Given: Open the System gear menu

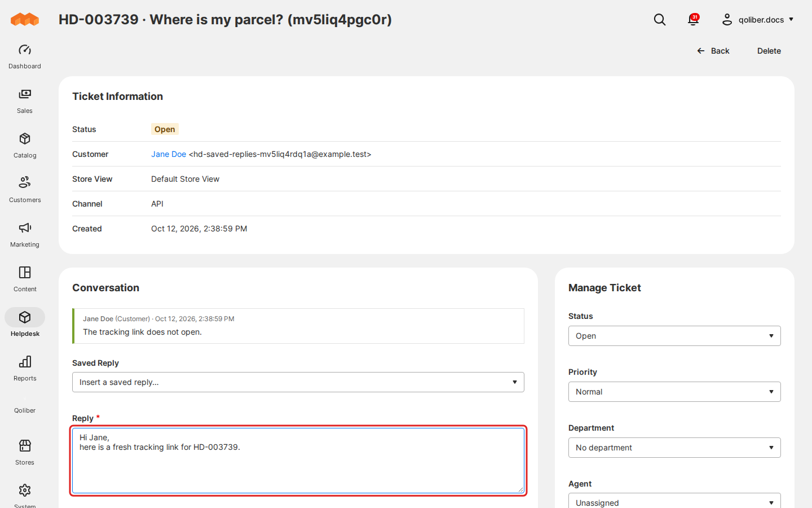Looking at the screenshot, I should (25, 495).
